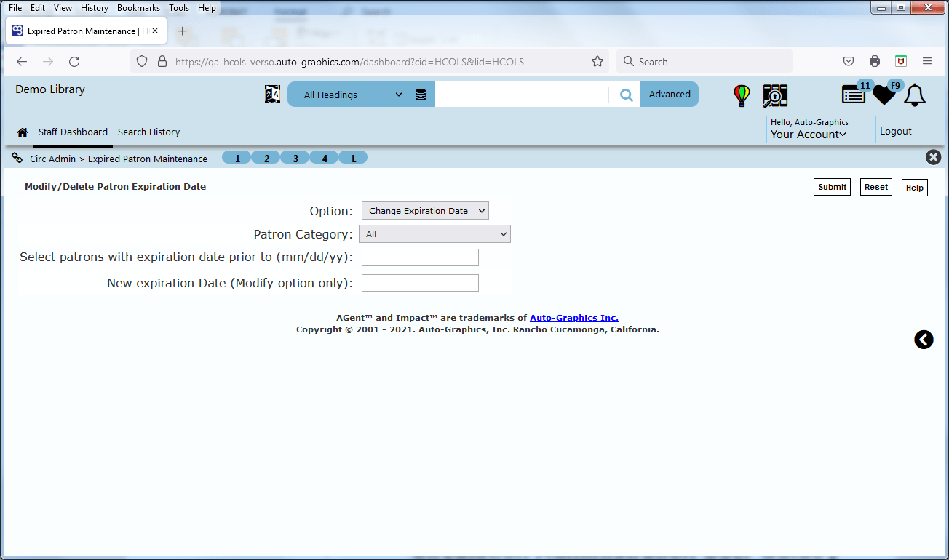Open the hot air balloon icon
Viewport: 949px width, 560px height.
pyautogui.click(x=742, y=95)
